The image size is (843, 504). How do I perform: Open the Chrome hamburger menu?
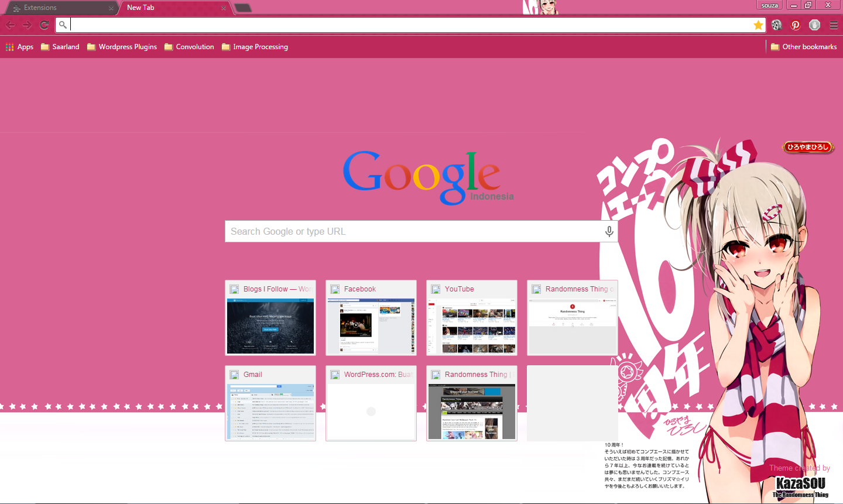(x=834, y=25)
